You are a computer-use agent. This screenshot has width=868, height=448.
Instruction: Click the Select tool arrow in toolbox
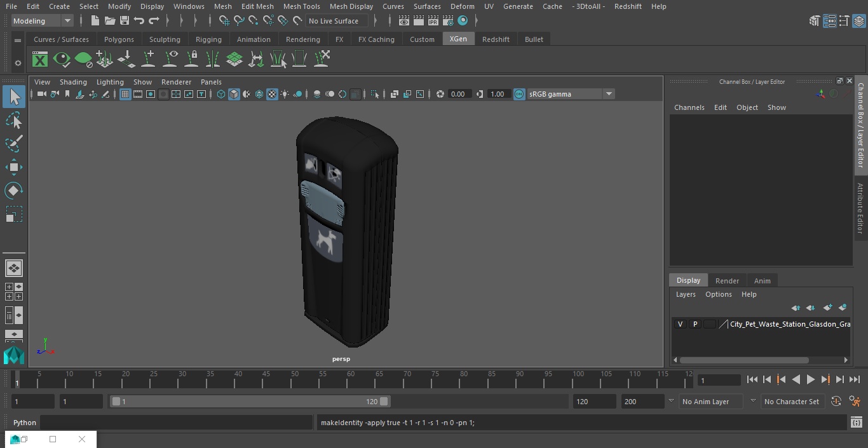pyautogui.click(x=14, y=97)
